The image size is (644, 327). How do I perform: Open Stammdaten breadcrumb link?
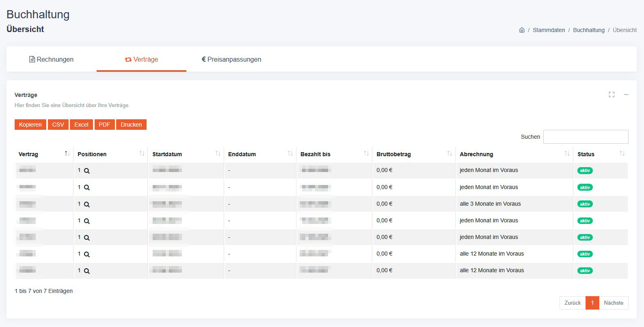(549, 30)
